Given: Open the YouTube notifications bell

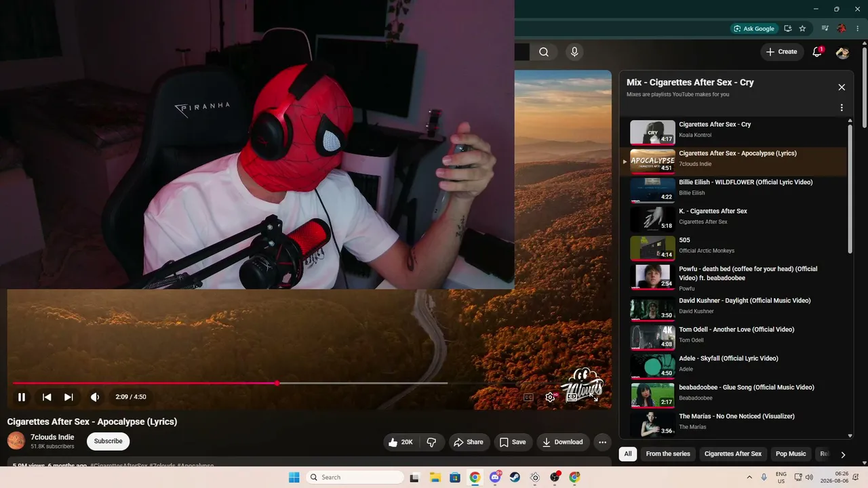Looking at the screenshot, I should click(817, 52).
